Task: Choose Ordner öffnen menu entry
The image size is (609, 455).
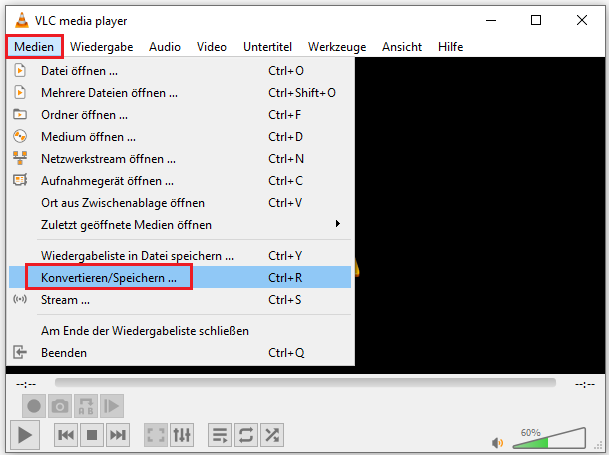Action: (x=180, y=115)
